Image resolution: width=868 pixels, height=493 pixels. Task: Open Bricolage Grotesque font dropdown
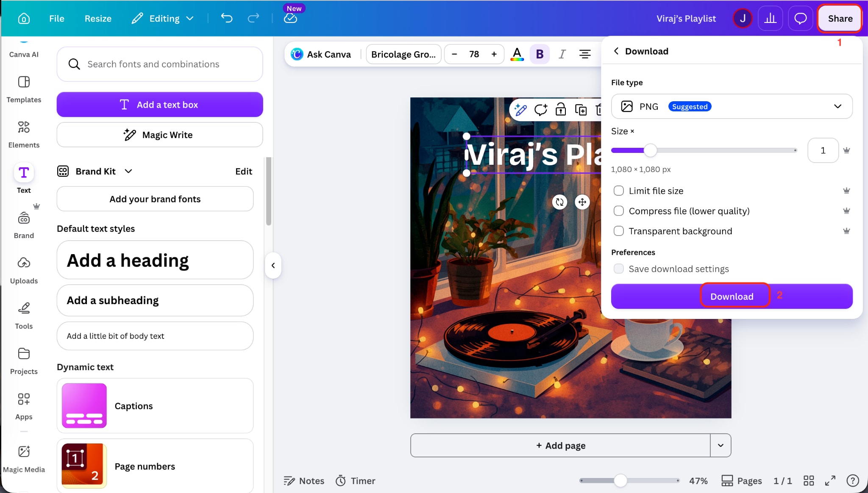pos(403,54)
